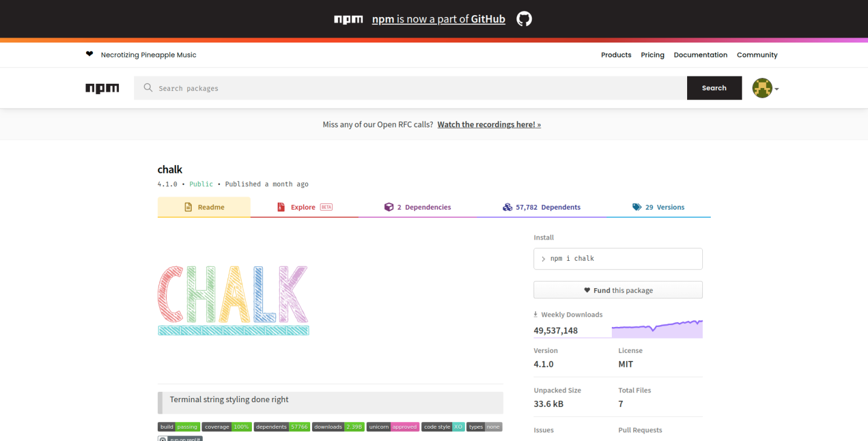Click the Weekly Downloads arrow icon
The height and width of the screenshot is (441, 868).
coord(535,314)
